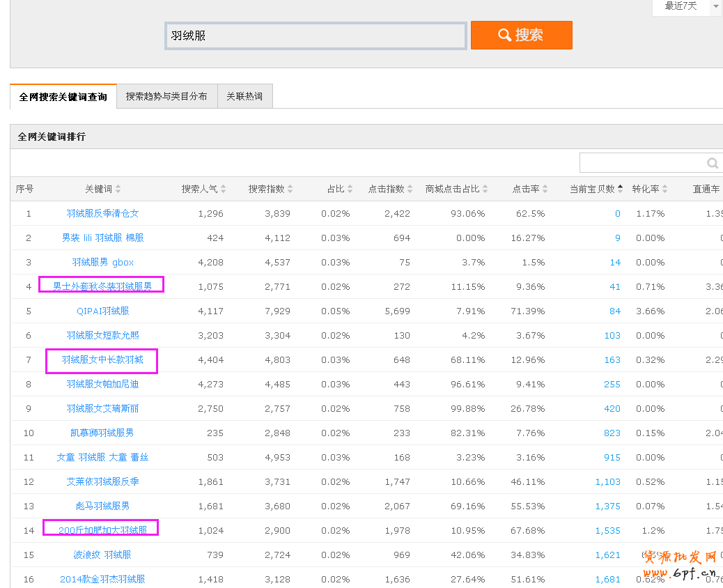Click the table keyword filter input box
Viewport: 723px width, 588px height.
[x=641, y=163]
